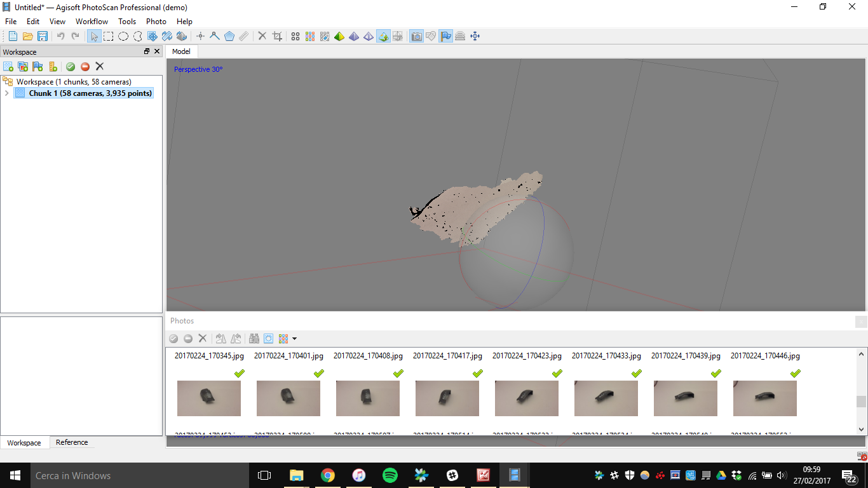Toggle Show Markers flag icon
868x488 pixels.
445,36
